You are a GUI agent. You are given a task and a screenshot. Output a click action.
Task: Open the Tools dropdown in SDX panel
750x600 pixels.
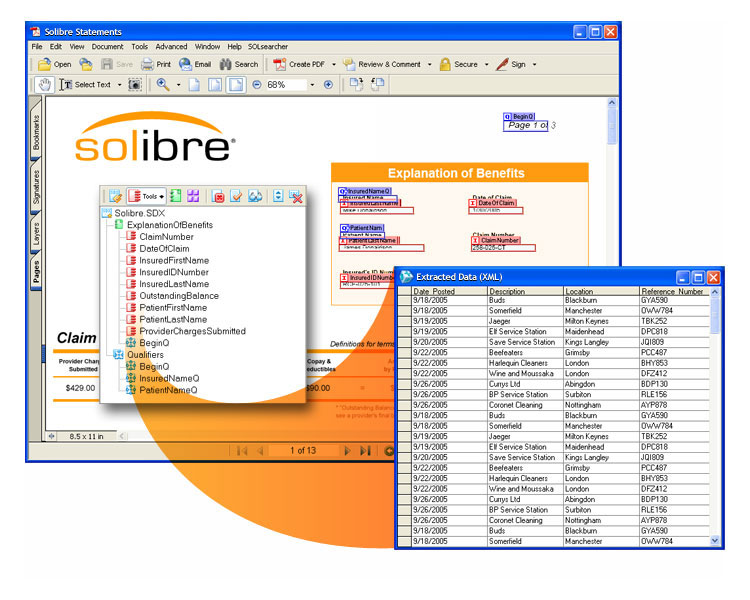pyautogui.click(x=147, y=197)
